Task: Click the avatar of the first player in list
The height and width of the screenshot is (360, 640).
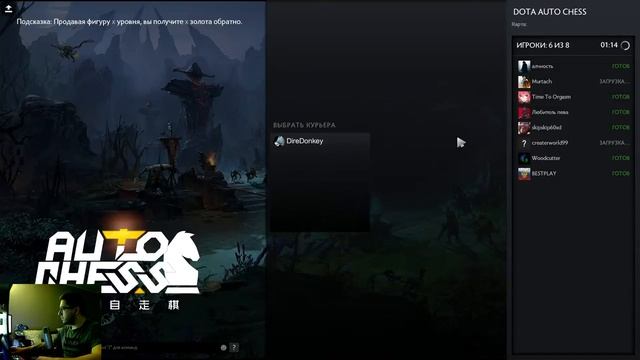Action: click(524, 66)
